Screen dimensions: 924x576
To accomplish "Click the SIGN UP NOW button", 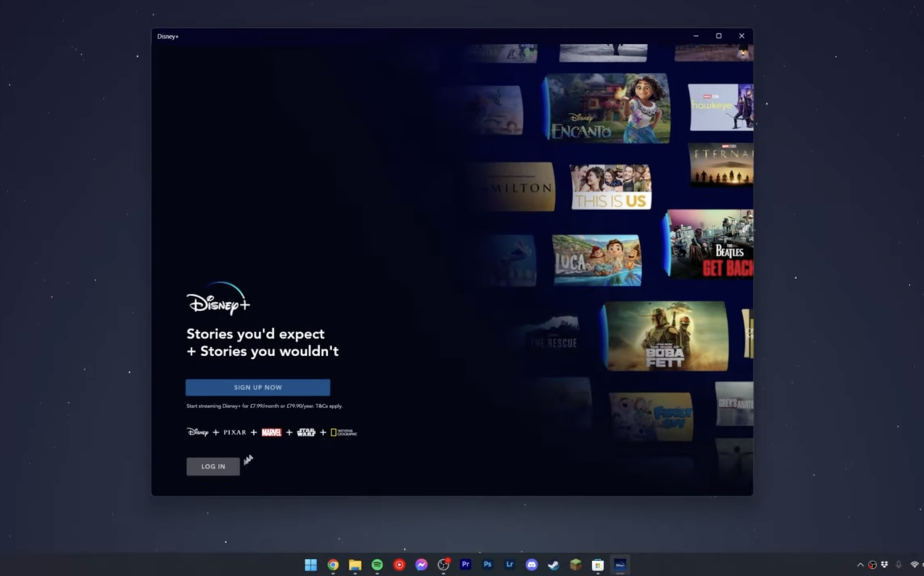I will point(258,387).
